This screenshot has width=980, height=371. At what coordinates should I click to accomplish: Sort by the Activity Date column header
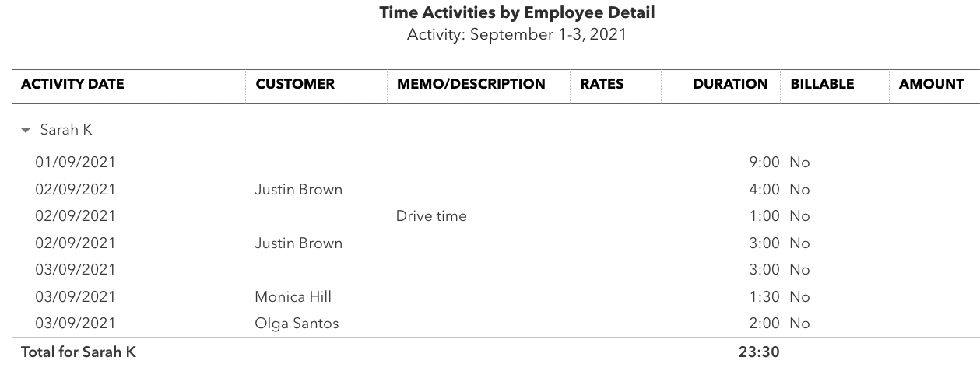[72, 84]
